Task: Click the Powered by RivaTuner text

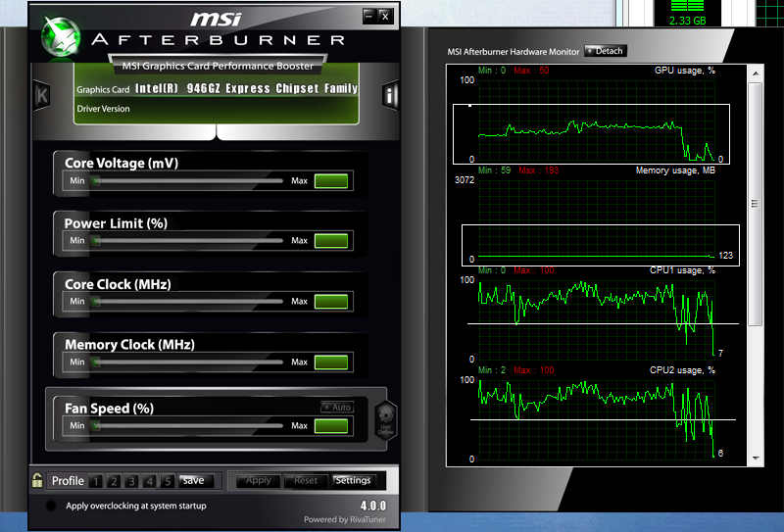Action: click(345, 519)
